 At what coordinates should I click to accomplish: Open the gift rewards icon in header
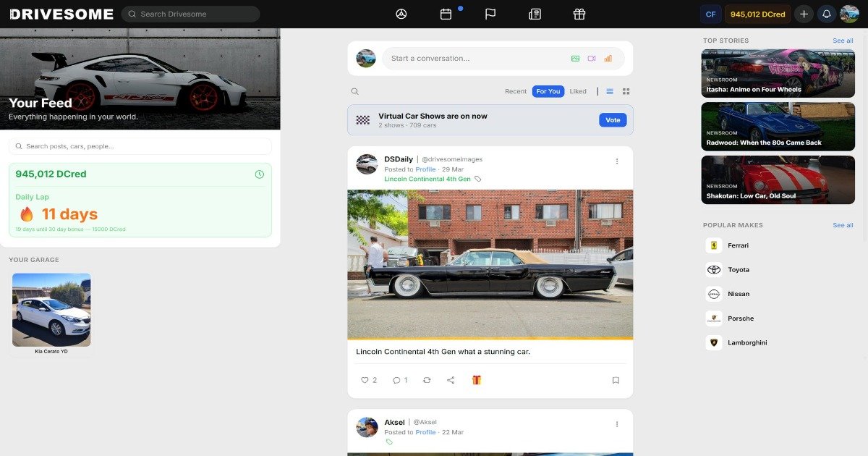579,14
